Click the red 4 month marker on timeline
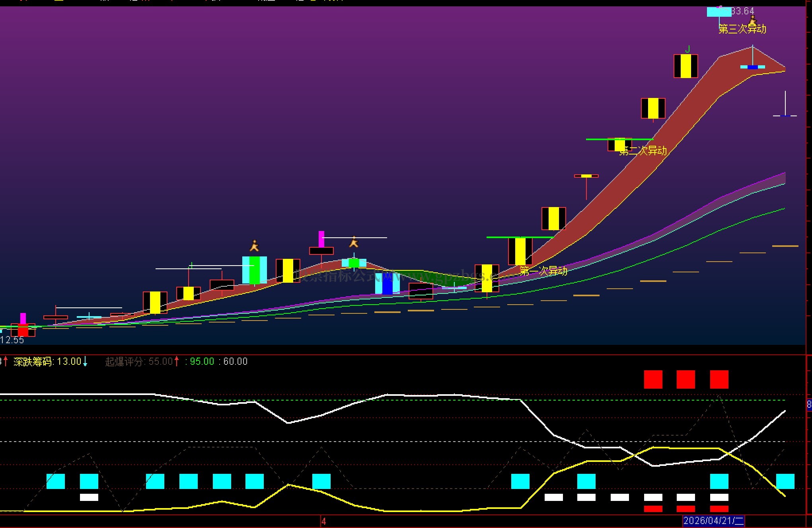 [324, 521]
